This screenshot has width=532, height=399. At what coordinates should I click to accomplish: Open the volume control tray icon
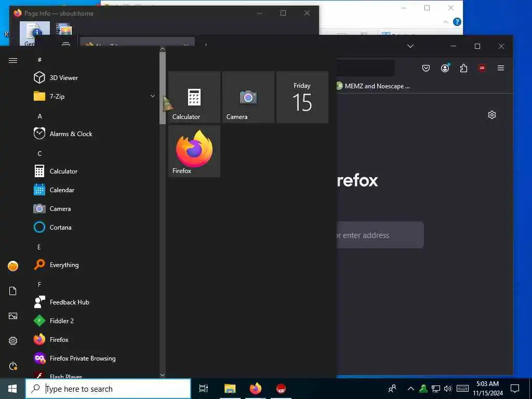pyautogui.click(x=448, y=389)
